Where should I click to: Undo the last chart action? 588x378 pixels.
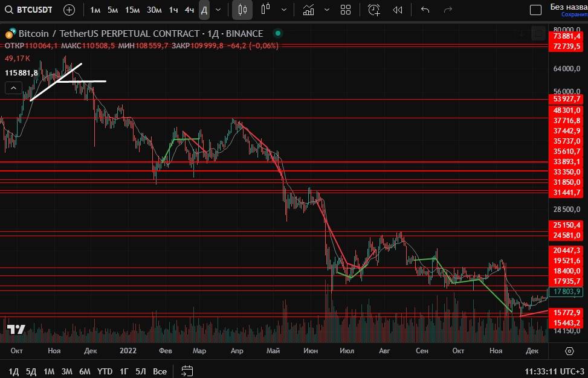425,10
